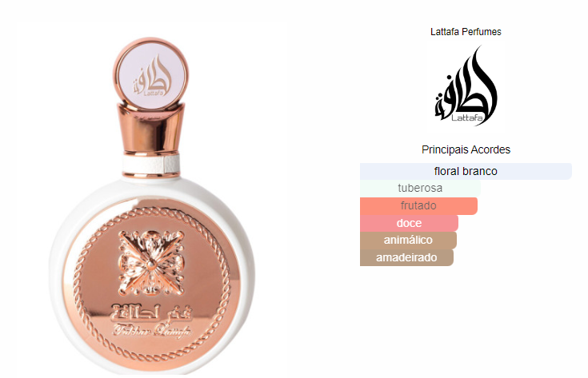Click the pink circular bottle cap
588x378 pixels.
(150, 74)
